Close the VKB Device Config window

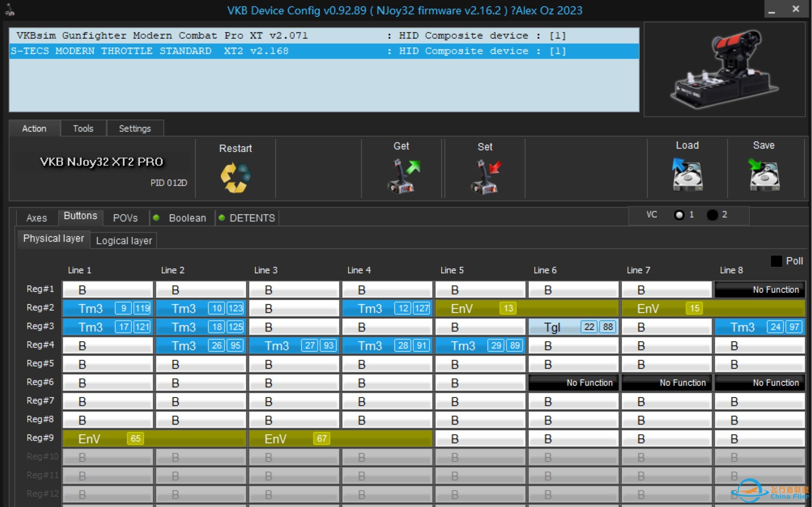796,9
